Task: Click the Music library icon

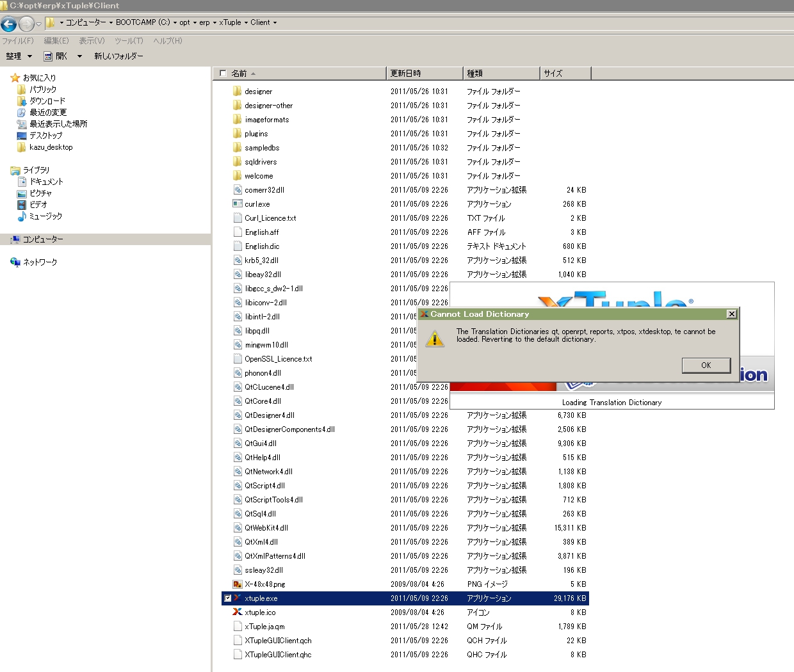Action: click(22, 216)
